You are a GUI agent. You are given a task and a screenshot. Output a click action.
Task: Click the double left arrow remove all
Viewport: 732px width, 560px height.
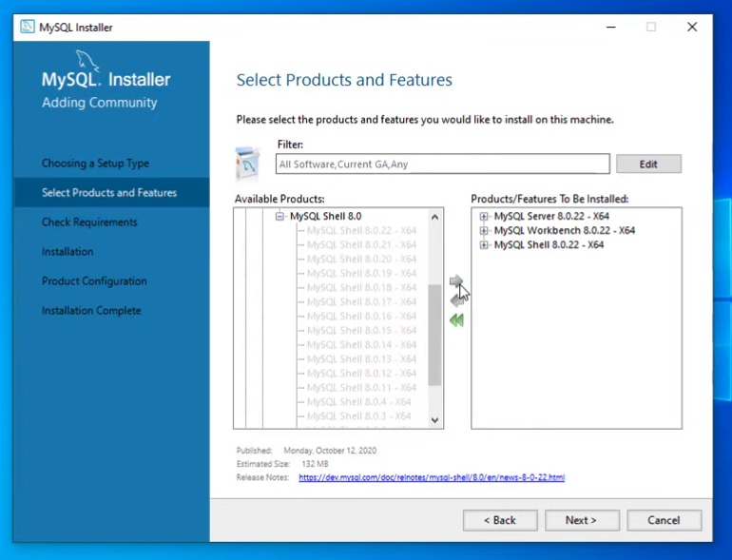[456, 320]
